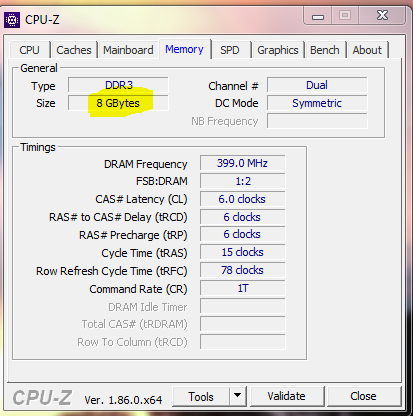Go to the About tab
Screen dimensions: 413x416
click(x=367, y=50)
